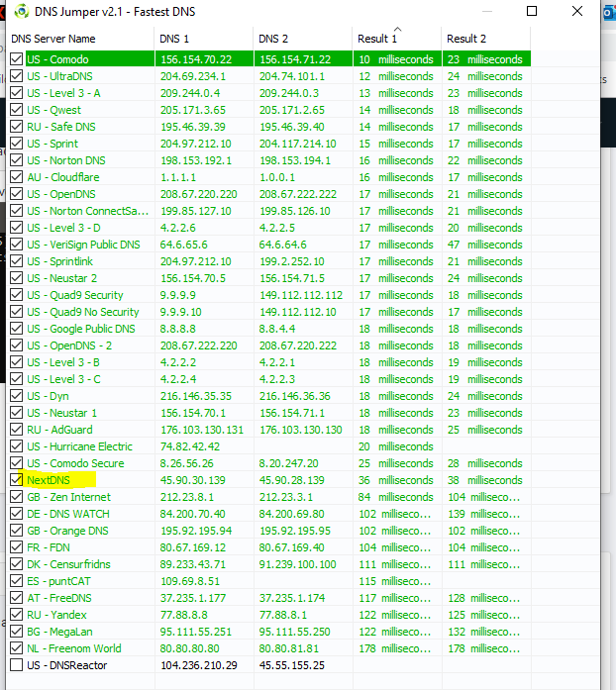Select US - Quad9 No Security entry
This screenshot has height=690, width=616.
(x=83, y=312)
